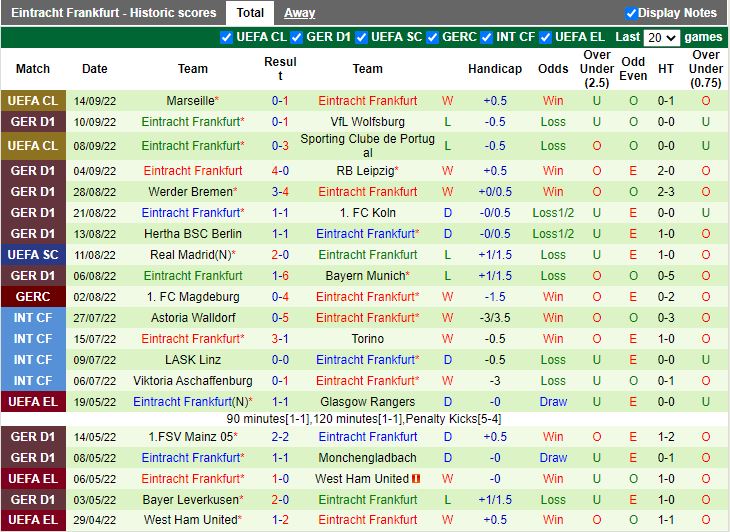
Task: Click the 11/08/22 date cell
Action: (95, 255)
